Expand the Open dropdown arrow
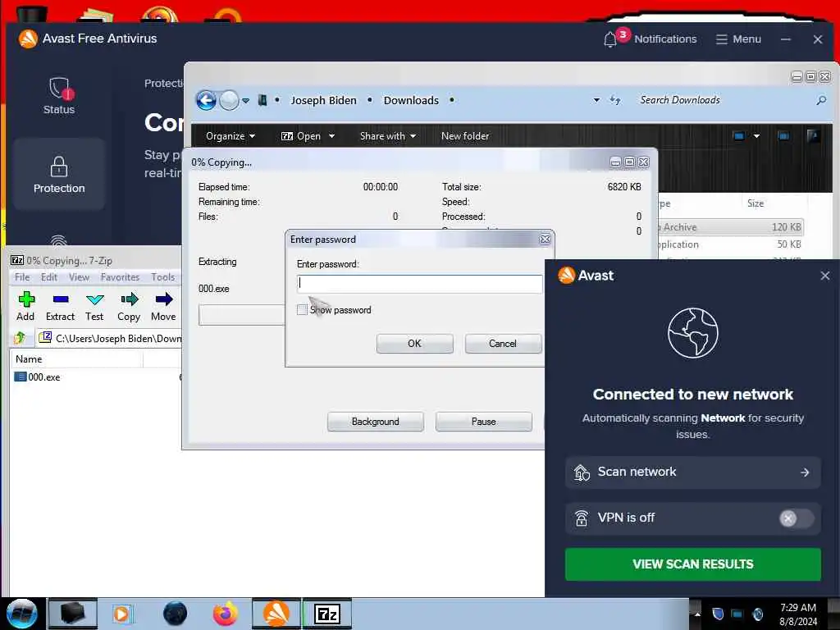Image resolution: width=840 pixels, height=630 pixels. [331, 136]
